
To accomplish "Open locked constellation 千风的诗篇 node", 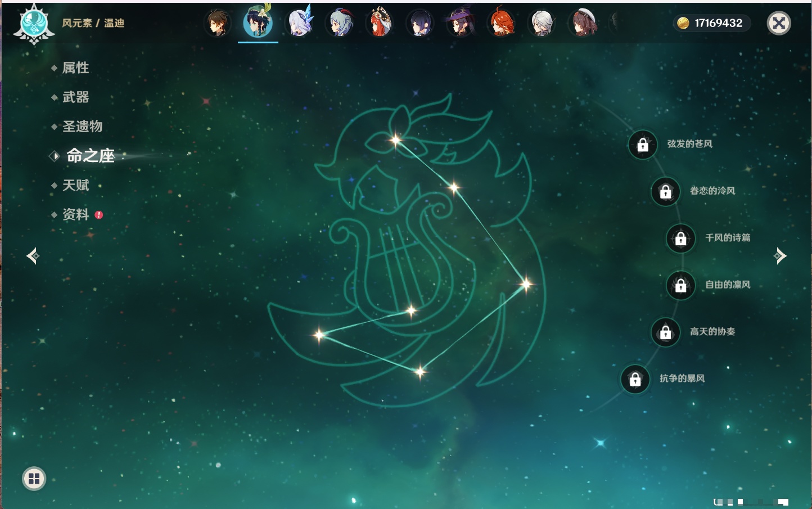I will (681, 238).
